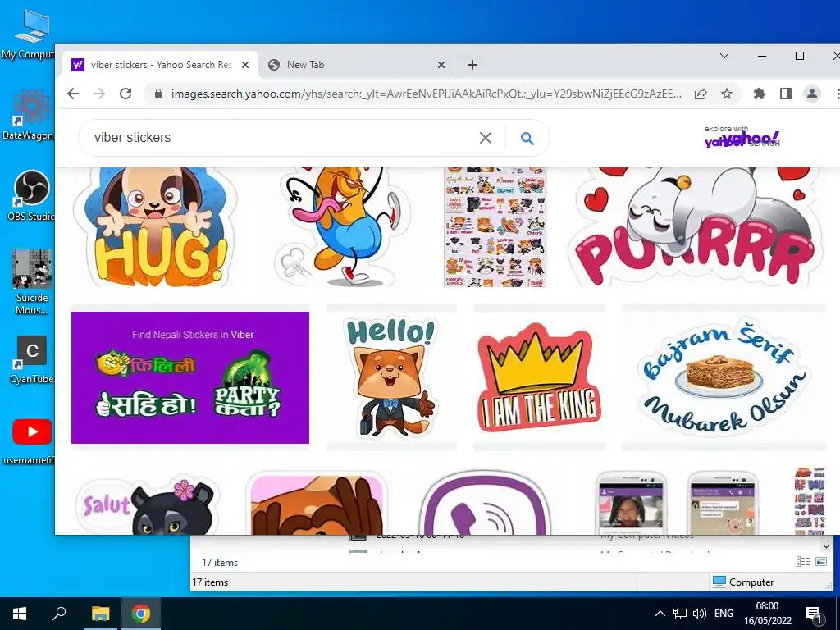840x630 pixels.
Task: Open the PURRR cat sticker image
Action: point(696,226)
